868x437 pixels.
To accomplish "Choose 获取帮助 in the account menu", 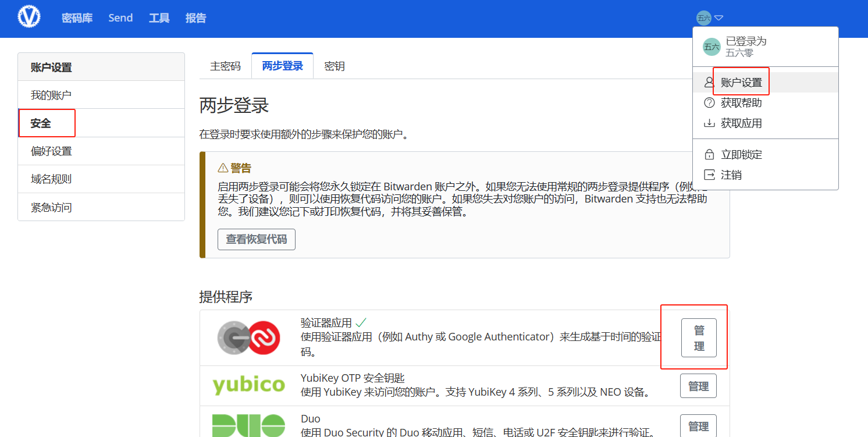I will tap(766, 103).
